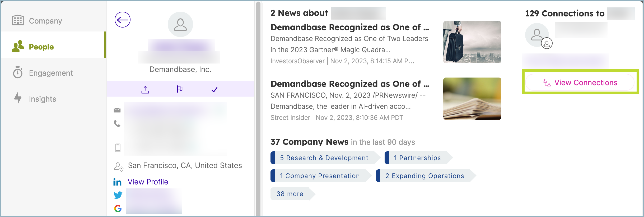Select the Expanding Operations news tag

(424, 176)
